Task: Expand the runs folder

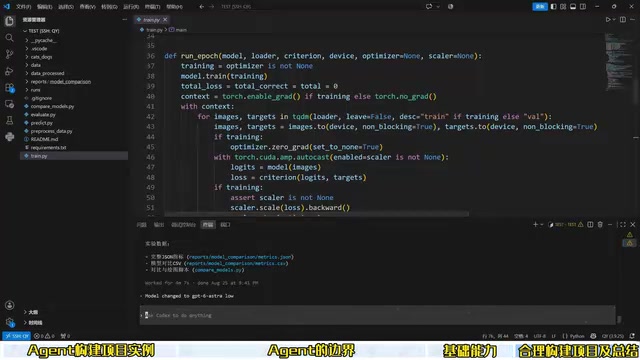Action: click(35, 90)
